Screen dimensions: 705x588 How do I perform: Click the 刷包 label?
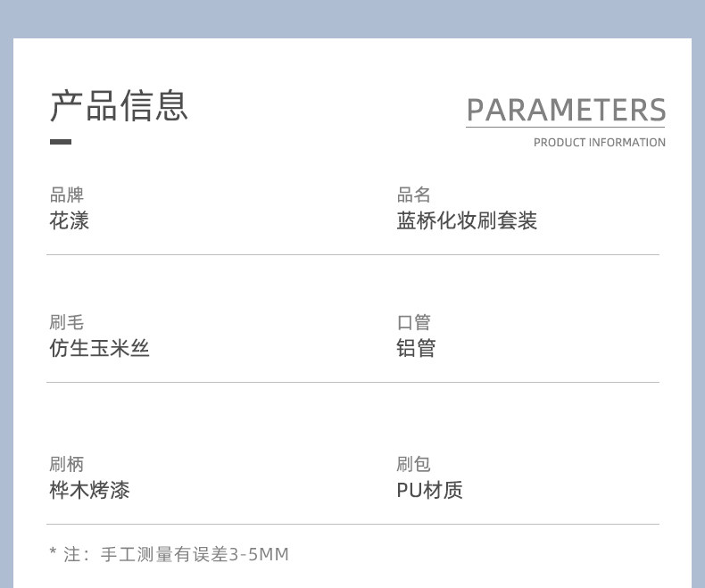pyautogui.click(x=413, y=464)
